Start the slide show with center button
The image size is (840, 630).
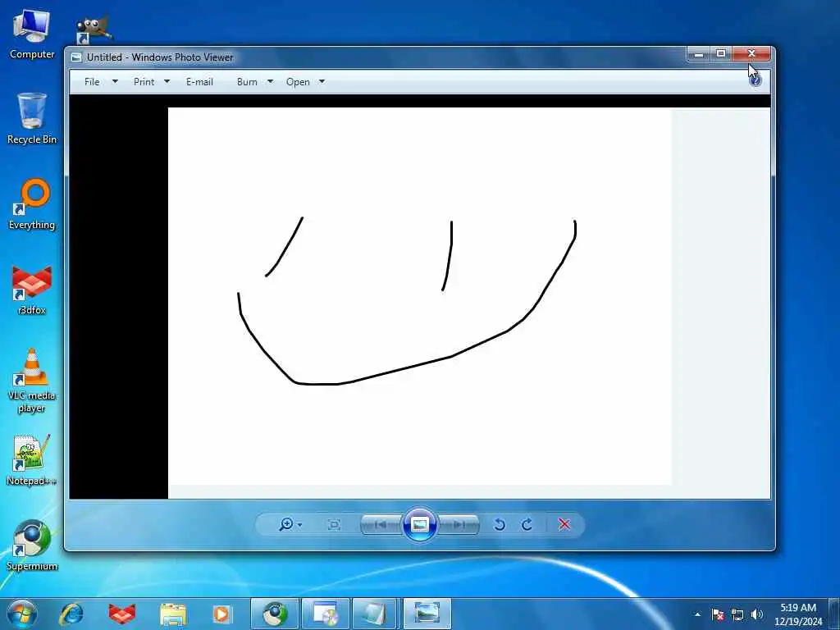point(419,524)
